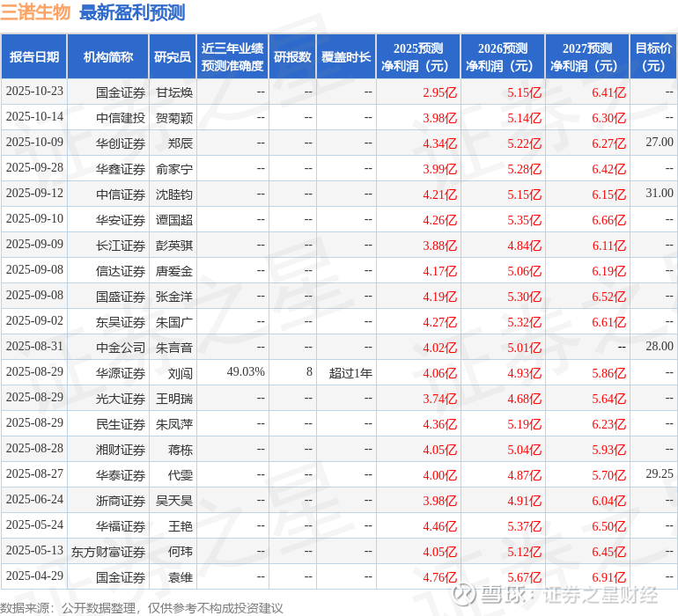The height and width of the screenshot is (616, 678).
Task: Click the 覆盖时长 column header
Action: coord(346,56)
